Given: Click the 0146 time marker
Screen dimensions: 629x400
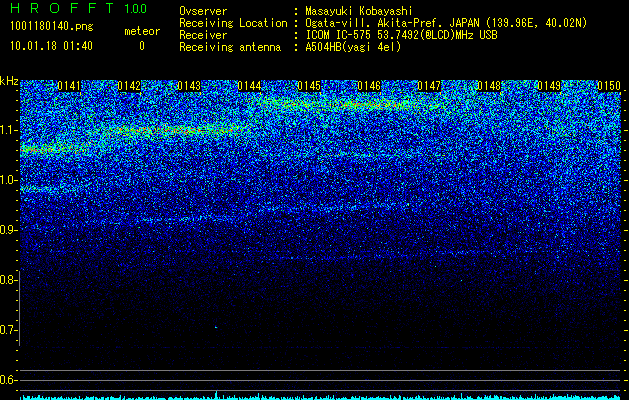Looking at the screenshot, I should [x=369, y=86].
